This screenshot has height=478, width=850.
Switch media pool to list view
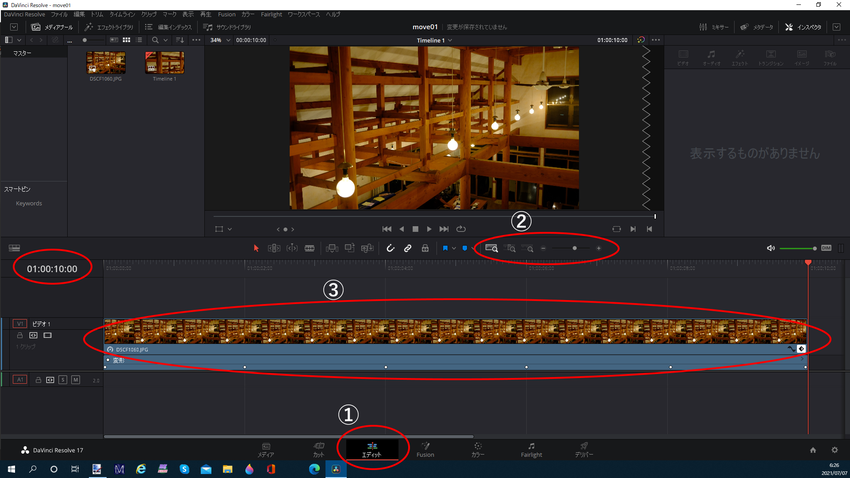click(139, 40)
